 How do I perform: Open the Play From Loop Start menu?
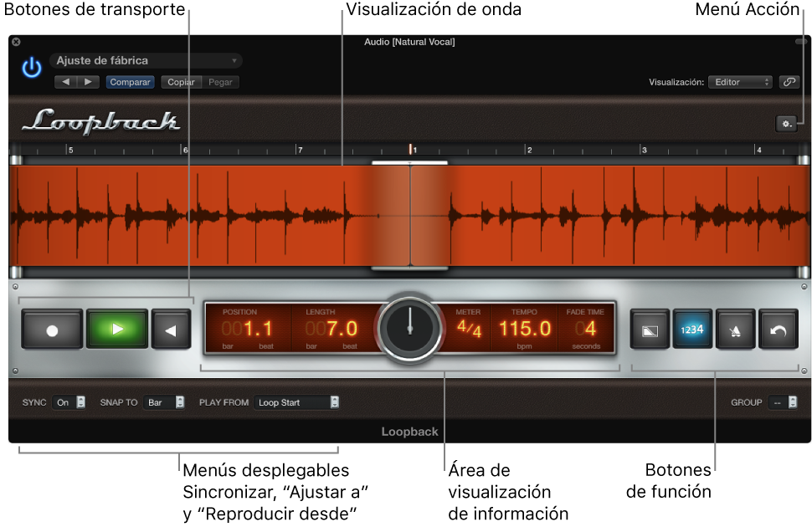pyautogui.click(x=296, y=402)
